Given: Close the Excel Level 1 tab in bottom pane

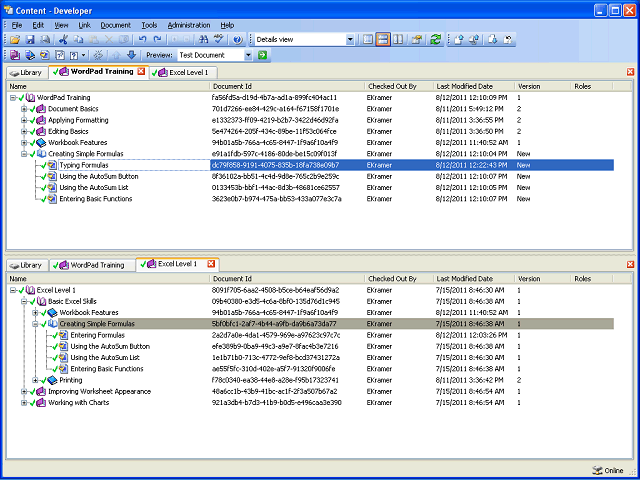Looking at the screenshot, I should (211, 264).
